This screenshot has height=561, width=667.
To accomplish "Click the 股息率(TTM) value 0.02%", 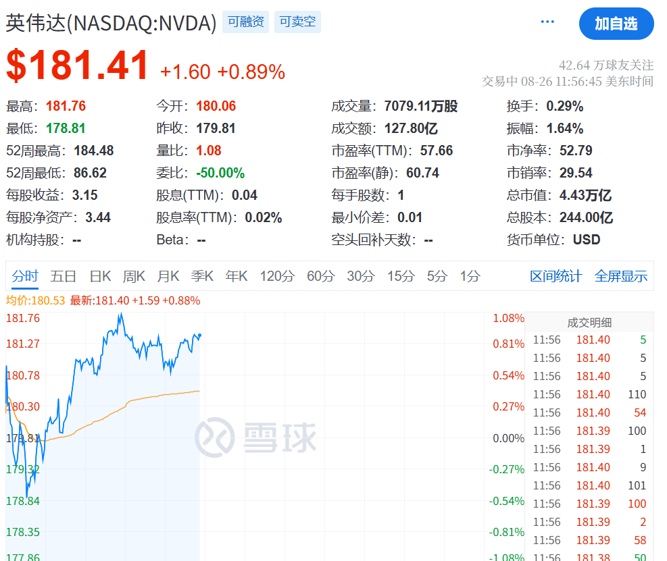I will coord(263,217).
